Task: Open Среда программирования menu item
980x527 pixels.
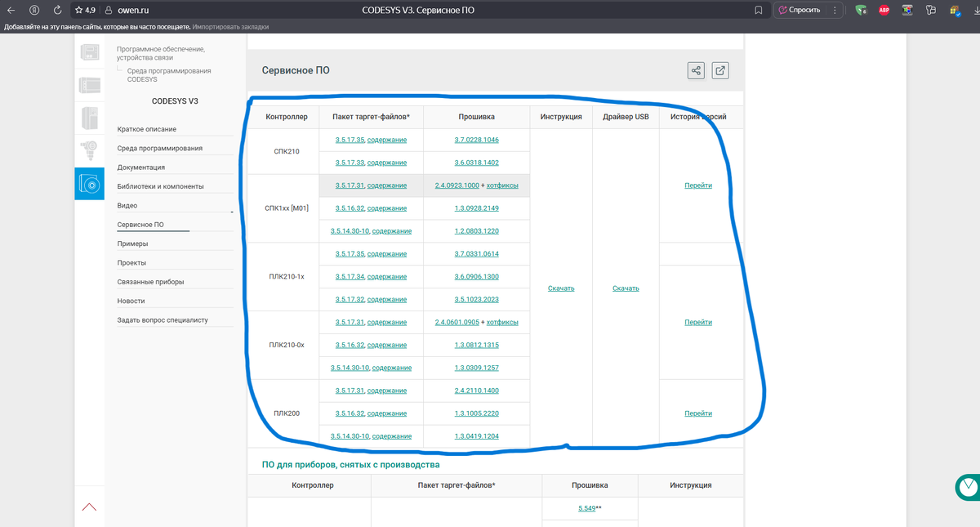Action: tap(160, 148)
